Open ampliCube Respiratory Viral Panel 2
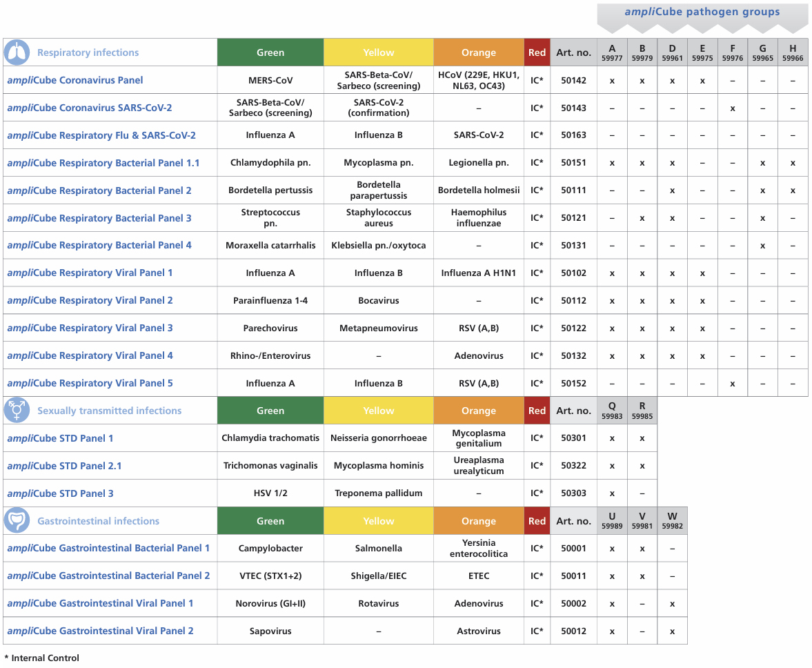Viewport: 812px width, 668px height. tap(90, 300)
